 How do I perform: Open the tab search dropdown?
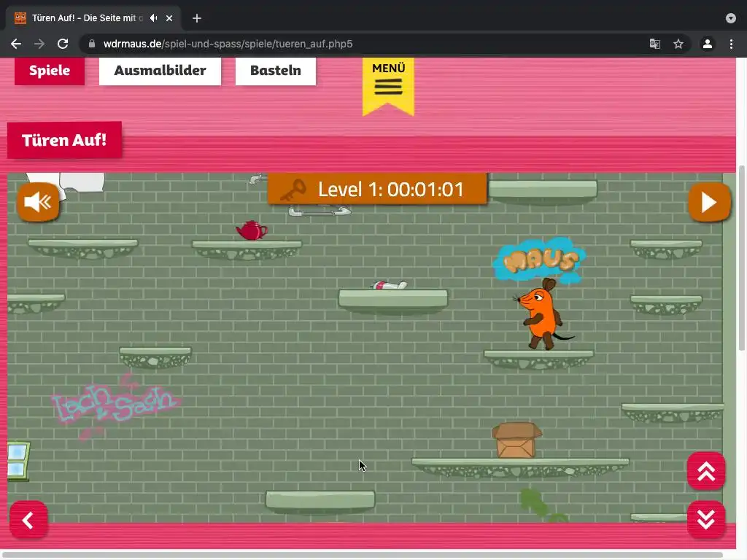click(x=731, y=18)
